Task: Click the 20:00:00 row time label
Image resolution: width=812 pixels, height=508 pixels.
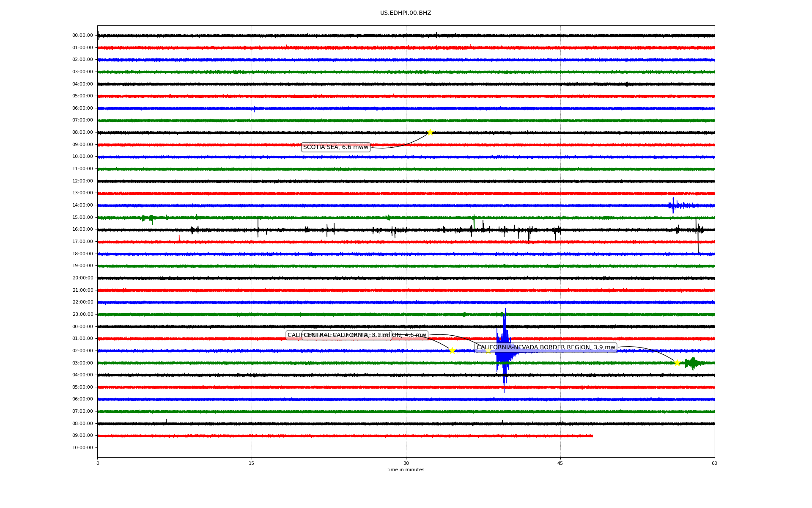Action: (x=82, y=278)
